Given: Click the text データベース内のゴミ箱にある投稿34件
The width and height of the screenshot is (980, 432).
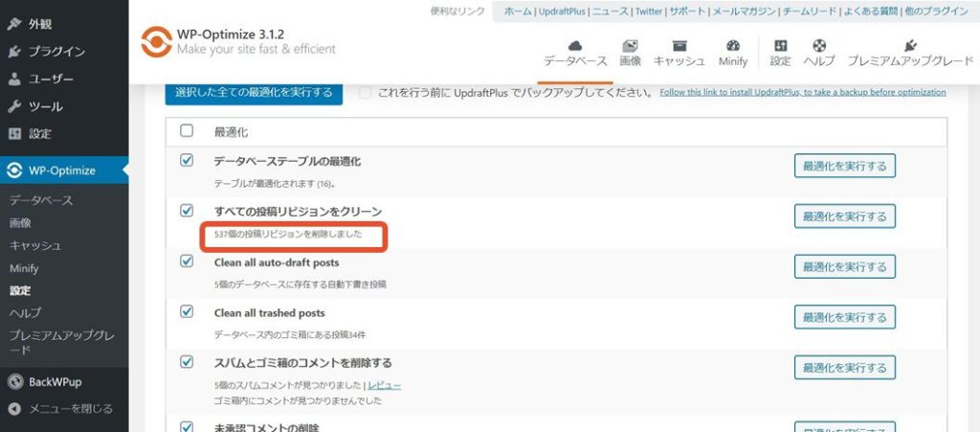Looking at the screenshot, I should 290,335.
